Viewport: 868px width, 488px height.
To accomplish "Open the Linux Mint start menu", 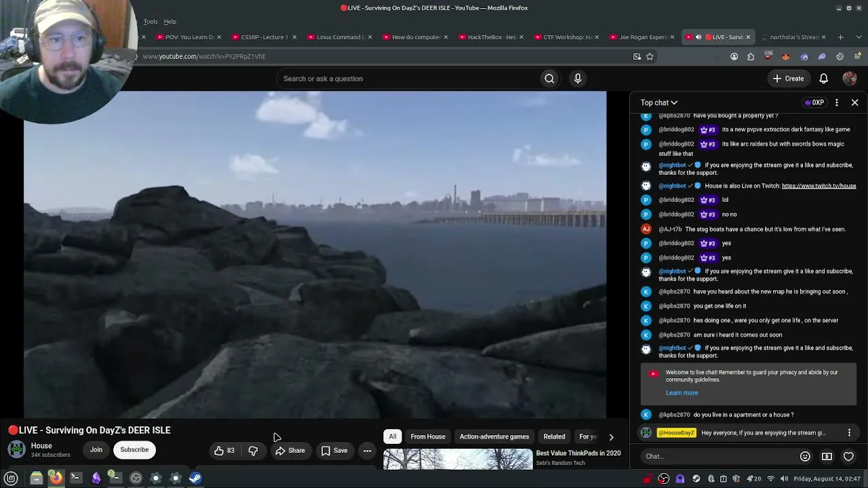I will coord(11,478).
